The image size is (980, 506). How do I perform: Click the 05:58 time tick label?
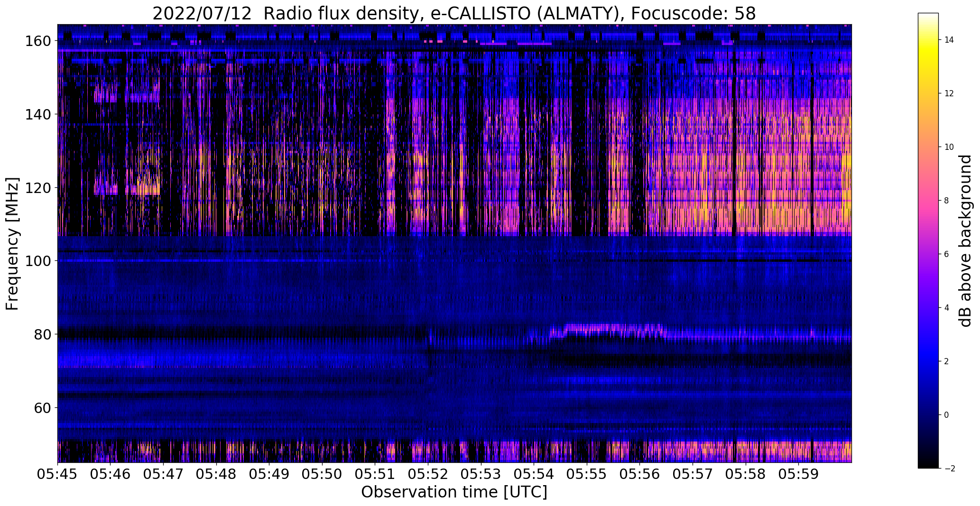[x=746, y=474]
